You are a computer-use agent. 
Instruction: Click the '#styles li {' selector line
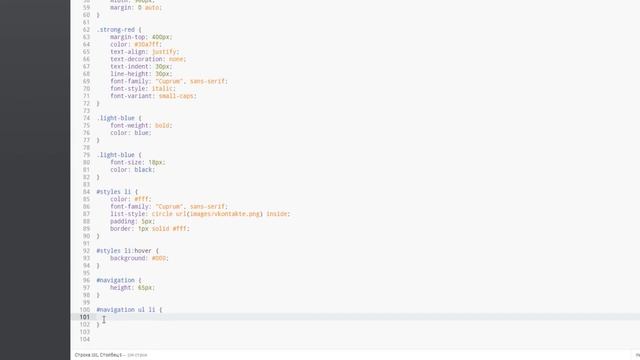[x=117, y=191]
